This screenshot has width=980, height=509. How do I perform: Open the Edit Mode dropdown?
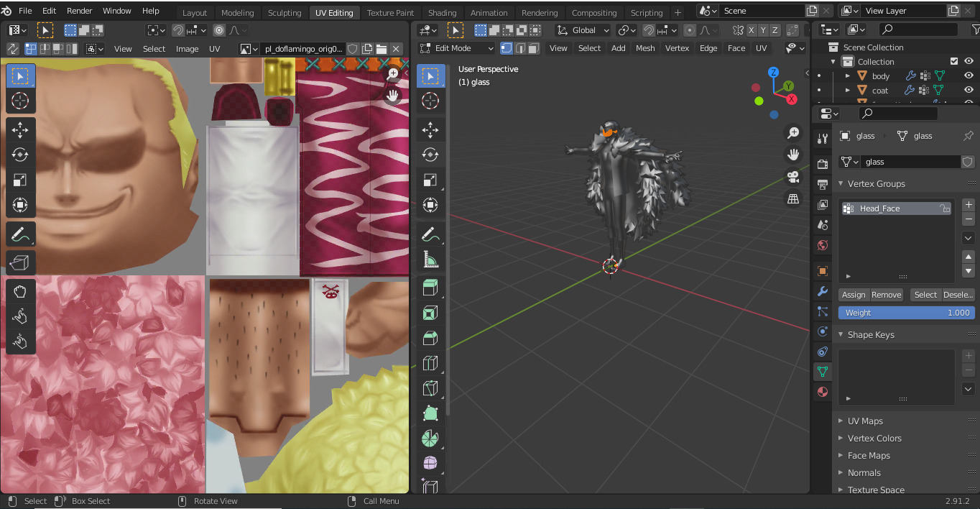pos(456,47)
